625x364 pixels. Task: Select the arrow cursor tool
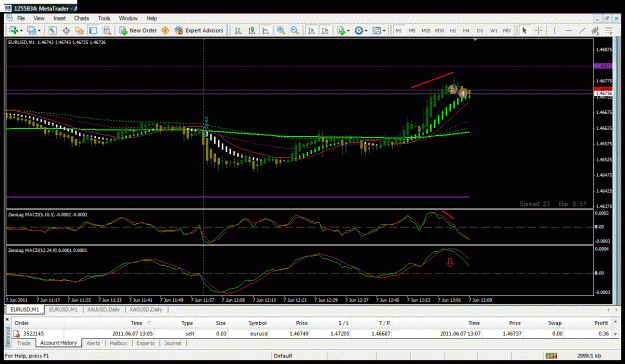click(x=525, y=30)
